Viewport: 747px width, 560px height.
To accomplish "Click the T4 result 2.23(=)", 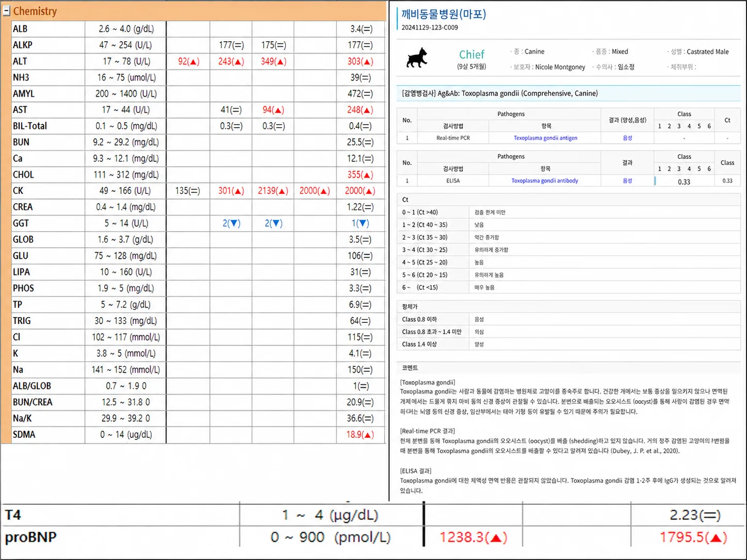I will click(x=695, y=515).
